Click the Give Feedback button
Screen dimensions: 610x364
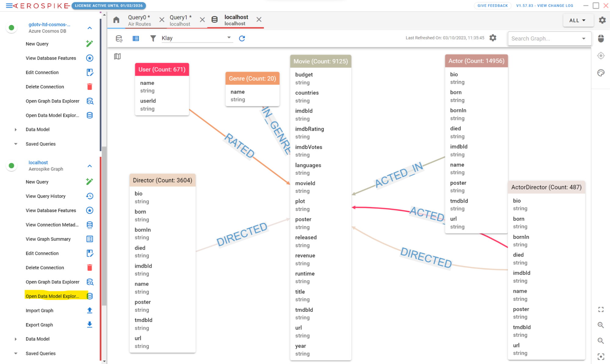[x=493, y=5]
